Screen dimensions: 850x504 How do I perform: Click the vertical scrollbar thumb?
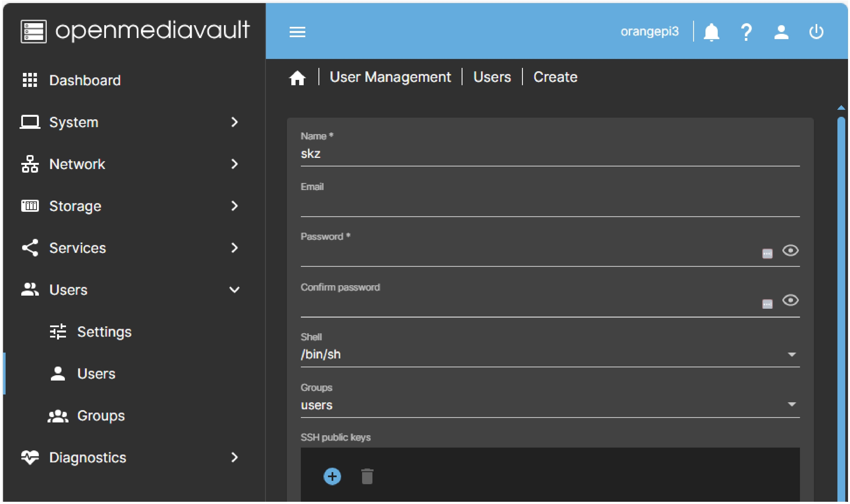pyautogui.click(x=841, y=309)
